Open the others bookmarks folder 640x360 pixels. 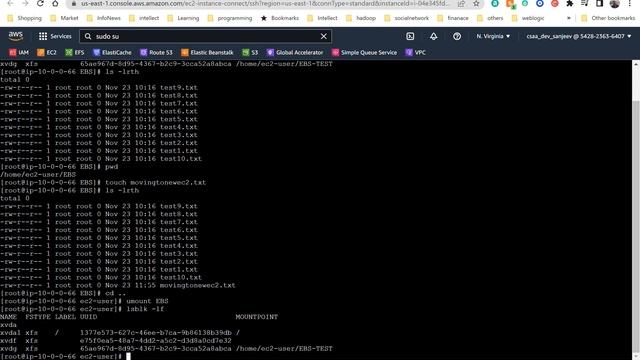(x=490, y=18)
